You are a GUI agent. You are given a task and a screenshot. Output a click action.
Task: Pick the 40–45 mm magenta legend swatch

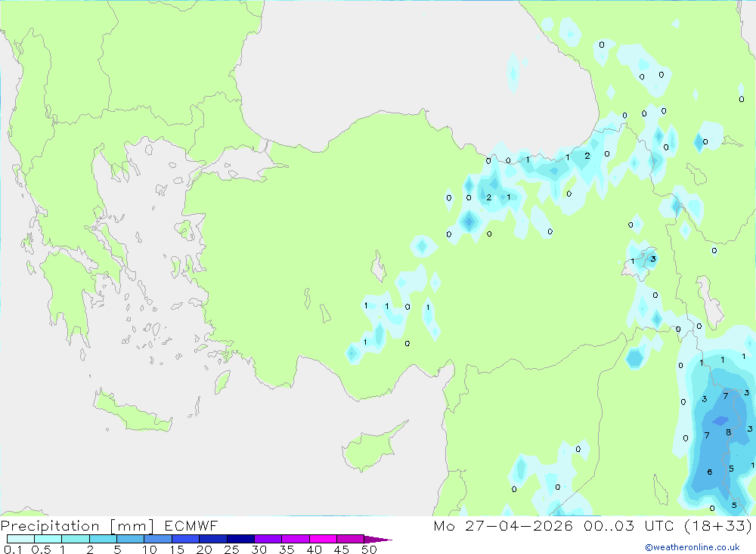point(323,539)
